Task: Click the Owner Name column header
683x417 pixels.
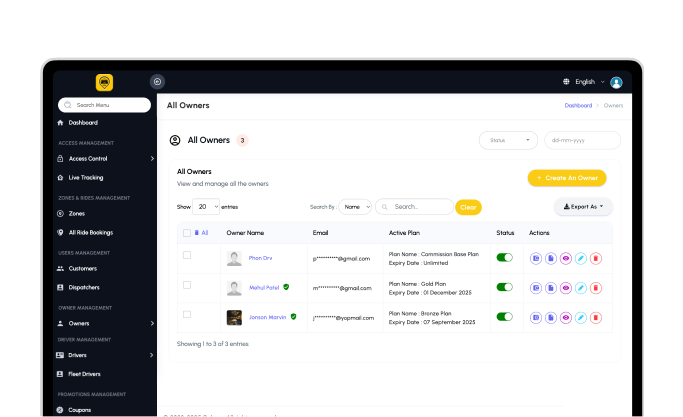Action: (245, 233)
